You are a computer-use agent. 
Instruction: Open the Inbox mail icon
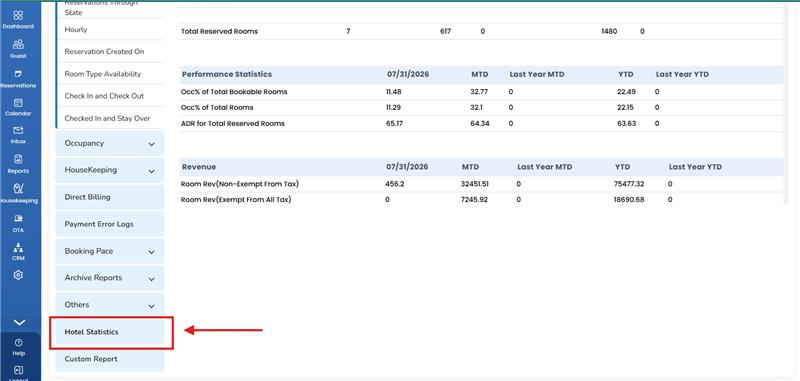(x=18, y=131)
